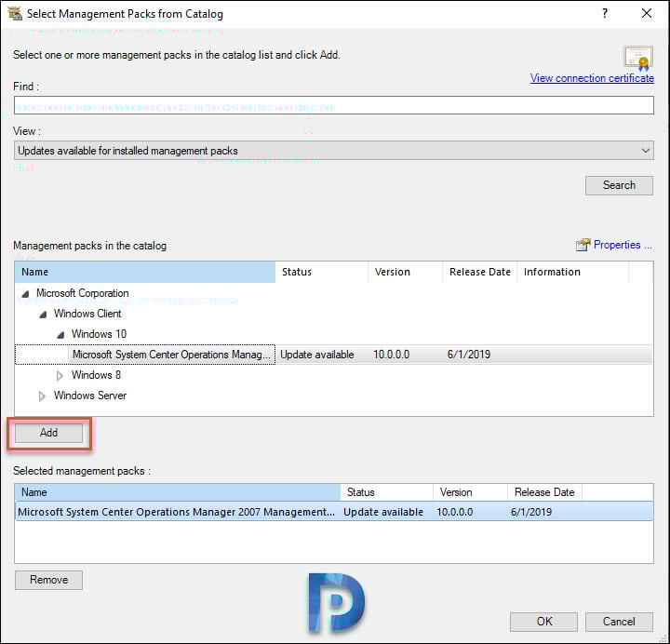Viewport: 670px width, 644px height.
Task: Click the OK button
Action: coord(544,622)
